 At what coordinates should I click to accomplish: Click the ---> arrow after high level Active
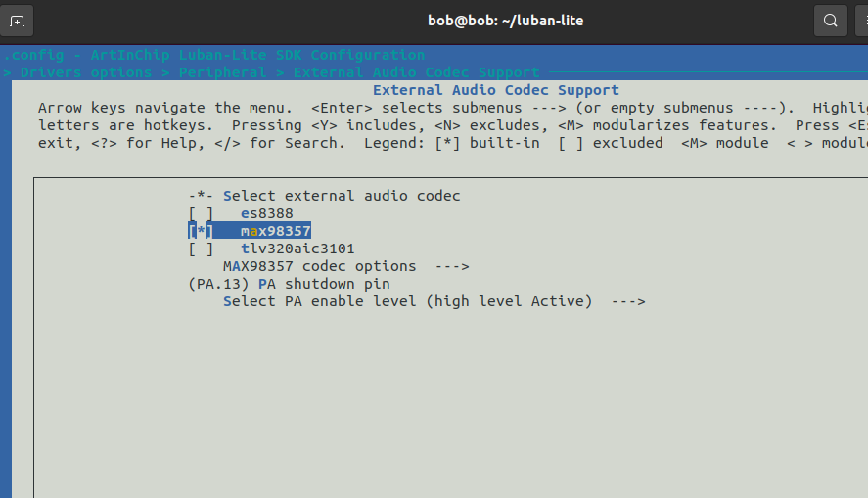[x=627, y=302]
